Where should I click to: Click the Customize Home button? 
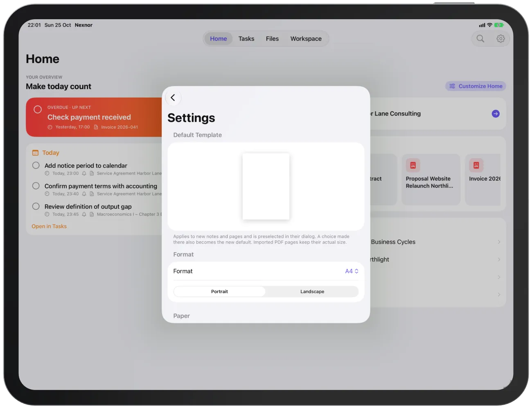(476, 86)
